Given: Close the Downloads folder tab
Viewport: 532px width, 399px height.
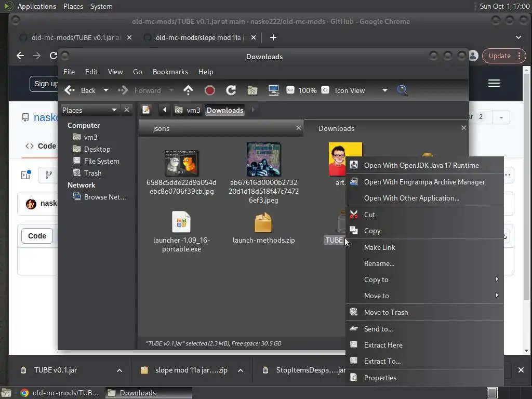Looking at the screenshot, I should click(x=464, y=128).
